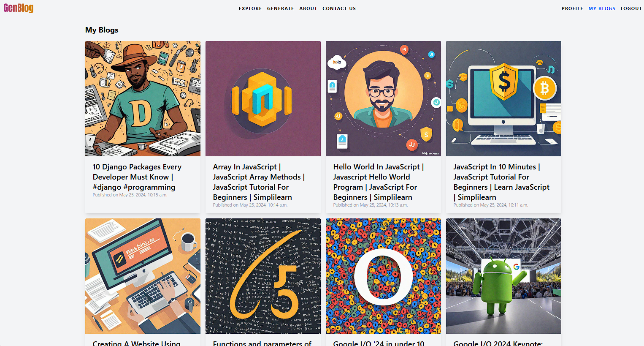Click the 'My Blogs' page heading
Viewport: 644px width, 346px height.
click(102, 30)
